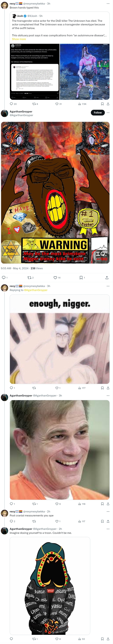Bookmark the post dated May 4, 2024
The width and height of the screenshot is (113, 644).
pyautogui.click(x=81, y=277)
